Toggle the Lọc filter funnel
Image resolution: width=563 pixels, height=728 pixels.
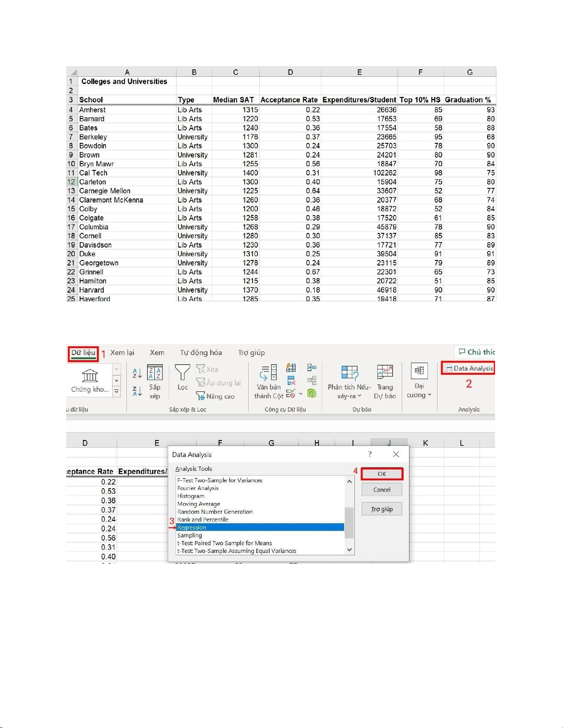[182, 378]
